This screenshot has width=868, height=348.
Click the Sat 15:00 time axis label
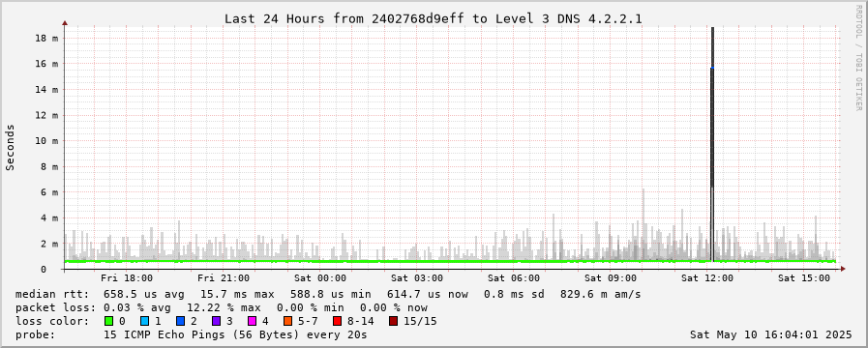[804, 278]
